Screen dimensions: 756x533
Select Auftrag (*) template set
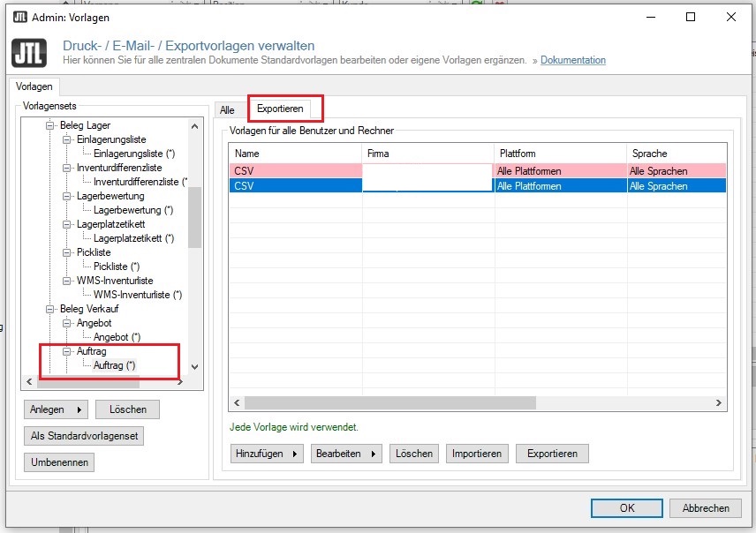tap(114, 365)
